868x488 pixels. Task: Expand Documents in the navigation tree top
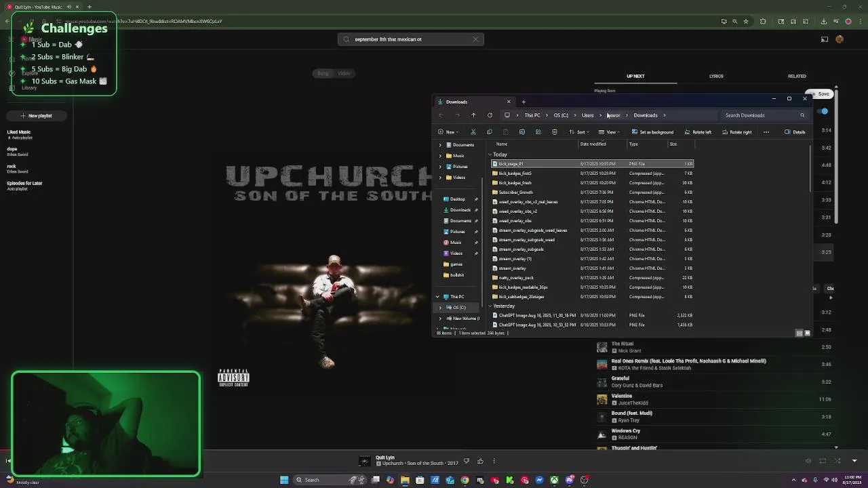440,145
